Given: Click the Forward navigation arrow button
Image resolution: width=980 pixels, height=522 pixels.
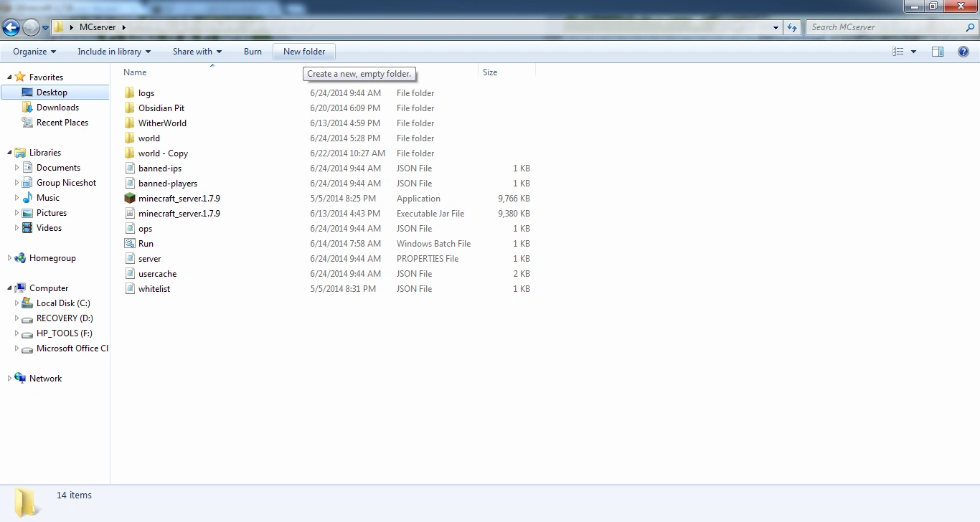Looking at the screenshot, I should click(x=31, y=28).
